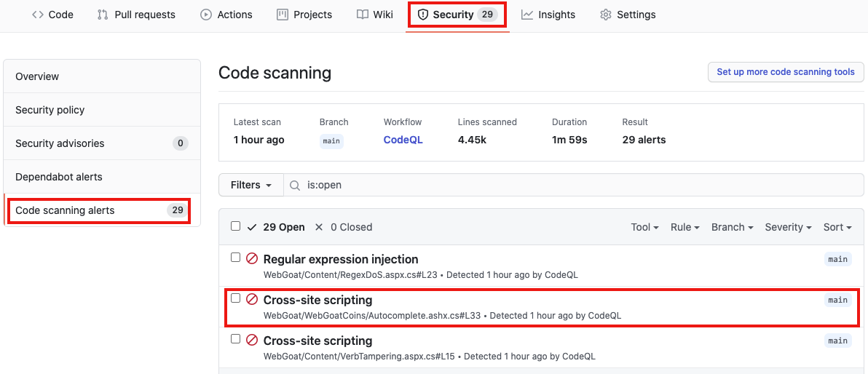Open the Regular expression injection alert

pyautogui.click(x=341, y=259)
